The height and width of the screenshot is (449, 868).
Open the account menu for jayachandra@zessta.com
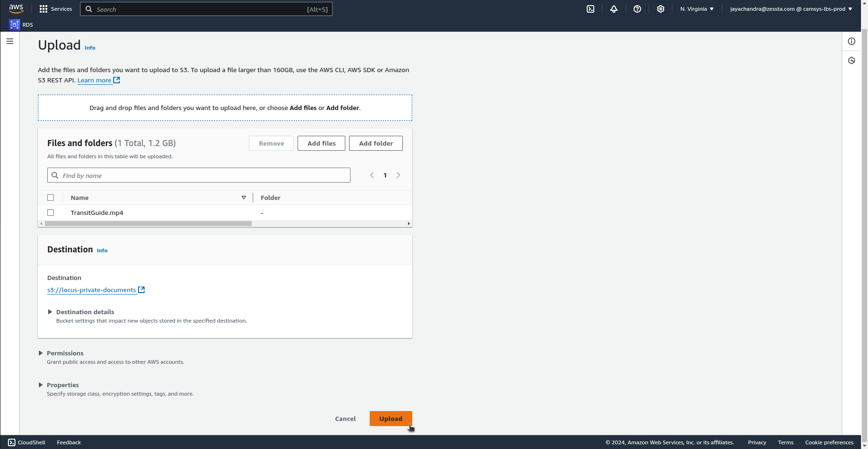[x=791, y=9]
